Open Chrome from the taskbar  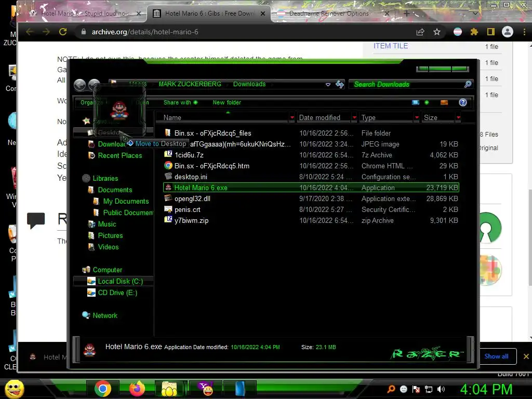(103, 389)
